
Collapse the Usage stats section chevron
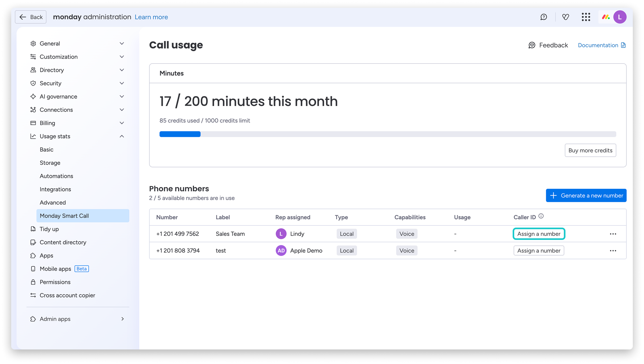coord(122,136)
